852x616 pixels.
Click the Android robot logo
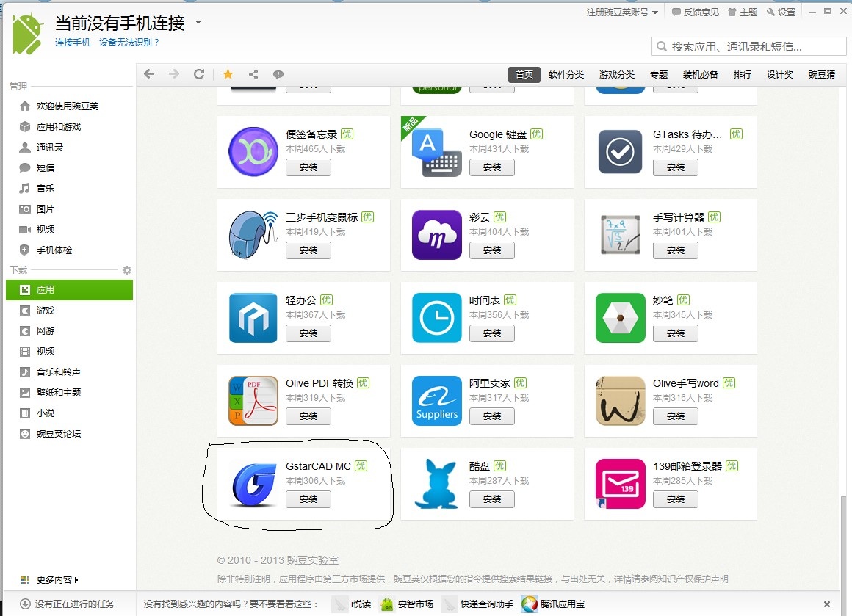[27, 33]
